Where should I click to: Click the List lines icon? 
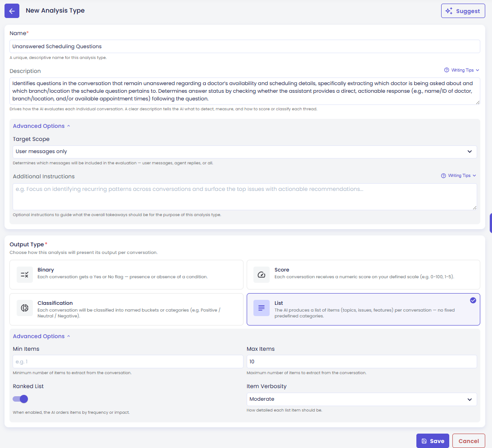[262, 308]
